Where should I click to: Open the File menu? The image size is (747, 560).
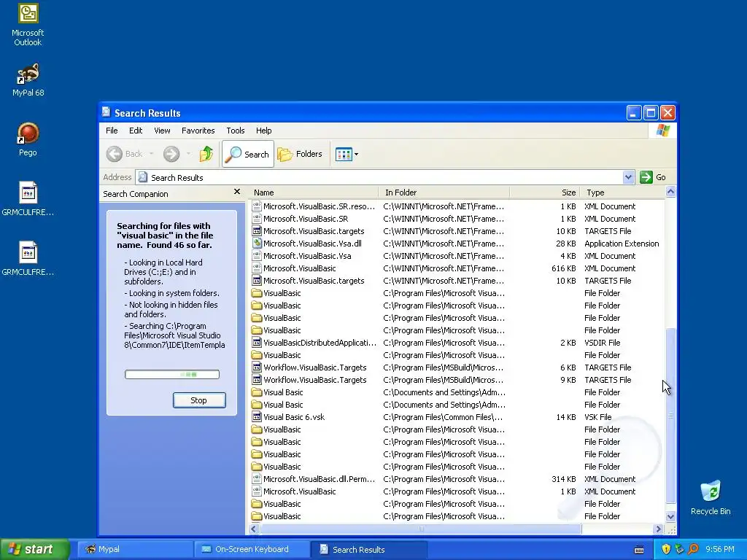tap(112, 131)
